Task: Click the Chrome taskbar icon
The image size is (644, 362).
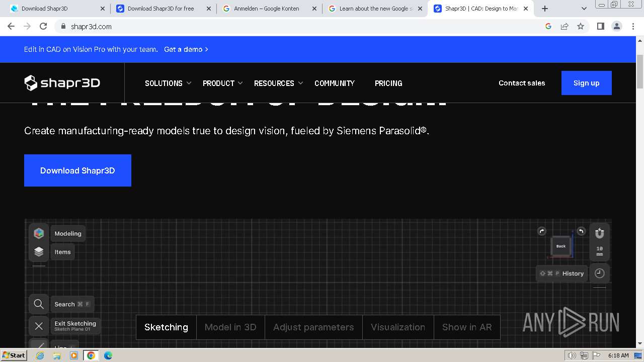Action: click(91, 355)
